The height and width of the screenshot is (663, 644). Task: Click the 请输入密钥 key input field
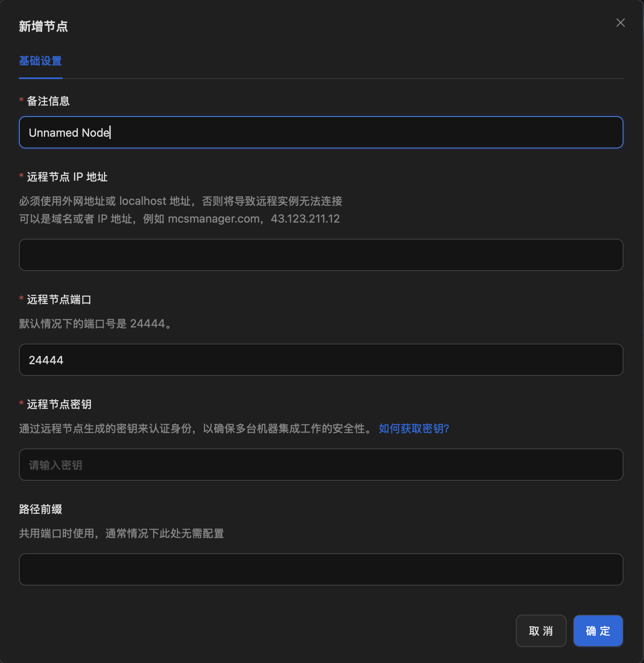tap(321, 465)
